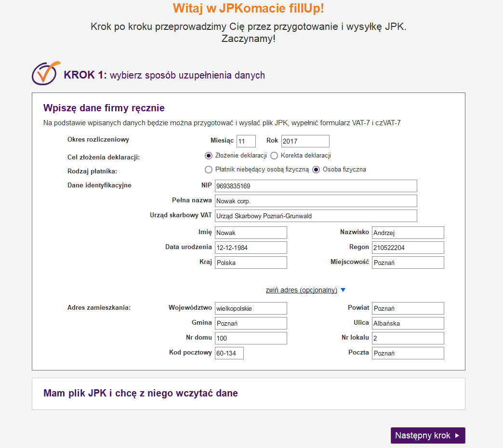This screenshot has height=448, width=503.
Task: Click the Rok field showing 2017
Action: (305, 141)
